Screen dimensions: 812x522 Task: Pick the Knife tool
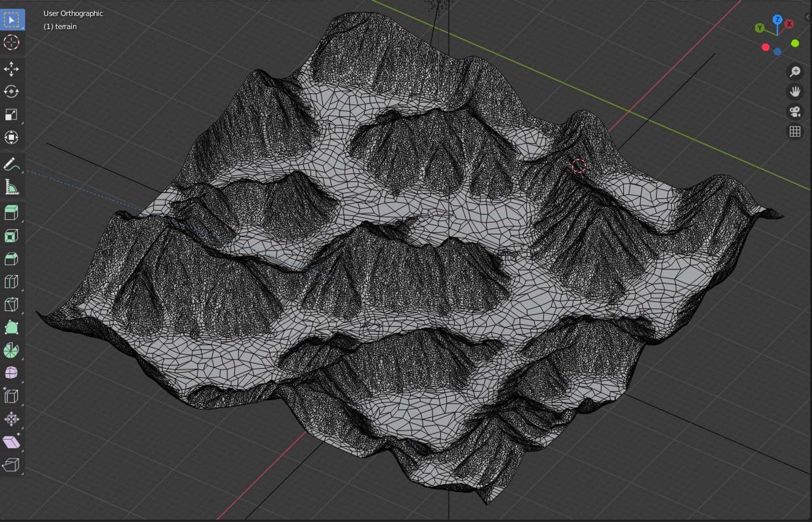point(12,304)
